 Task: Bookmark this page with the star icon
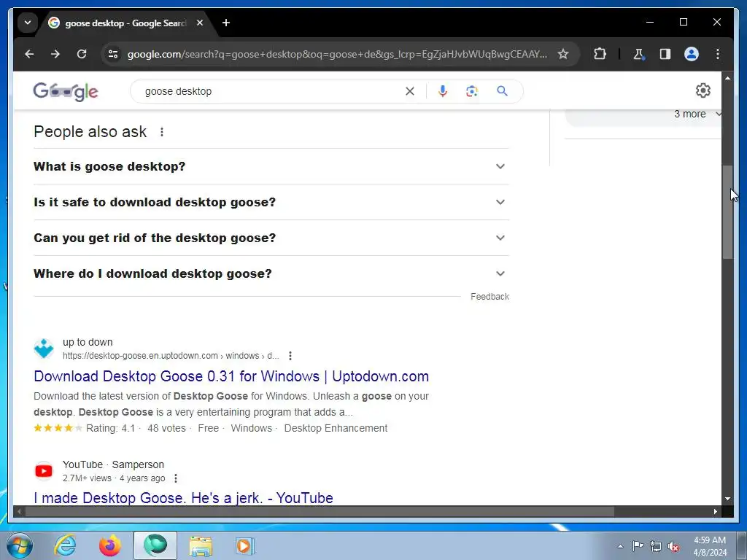pos(563,54)
